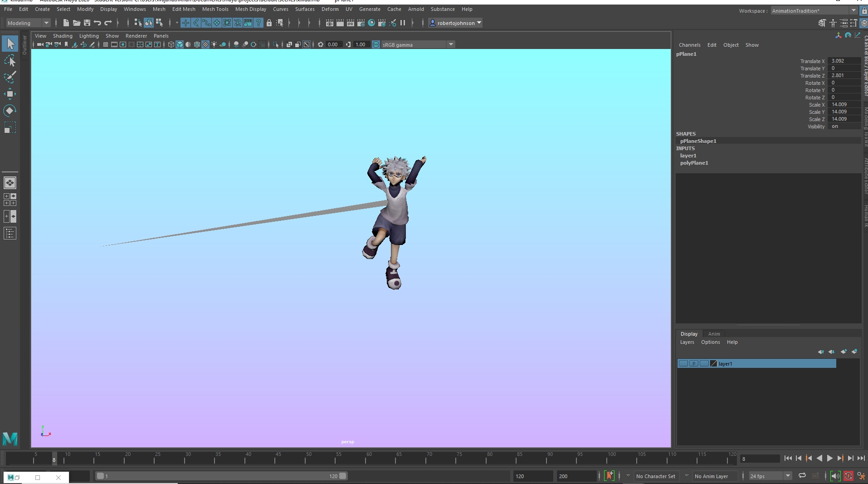Open the Layers menu in layer editor

[687, 342]
